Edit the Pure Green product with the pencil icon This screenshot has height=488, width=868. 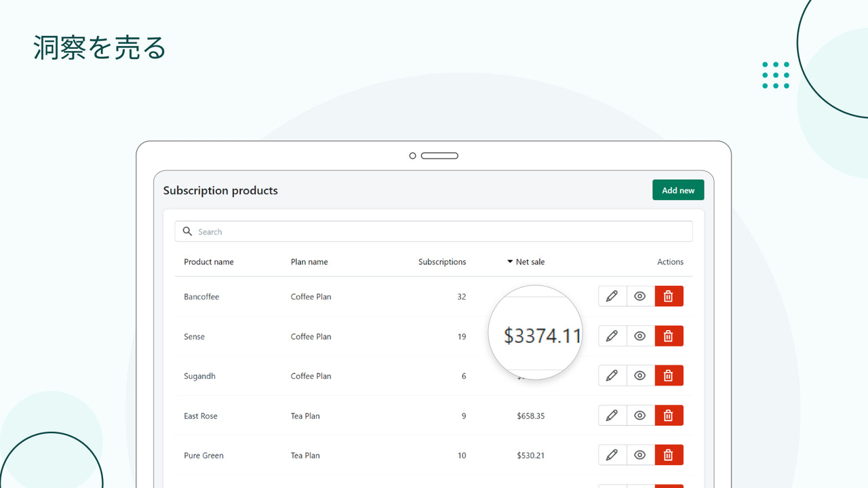click(612, 455)
